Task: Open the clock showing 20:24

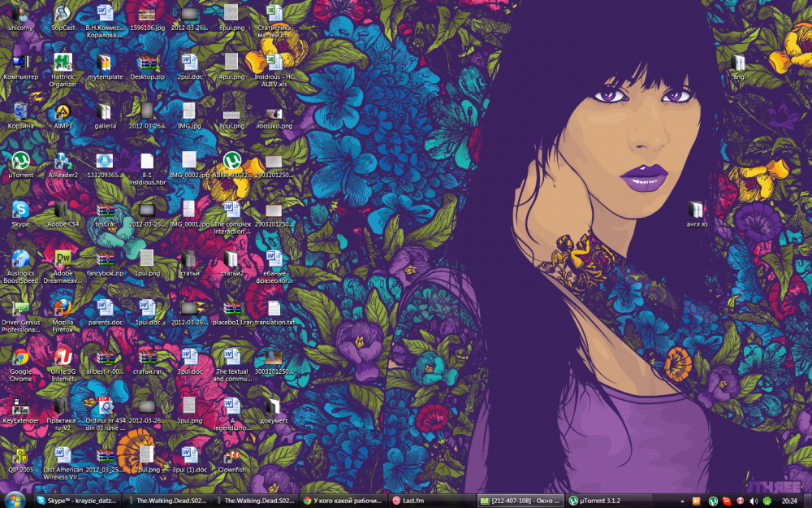Action: pyautogui.click(x=789, y=501)
